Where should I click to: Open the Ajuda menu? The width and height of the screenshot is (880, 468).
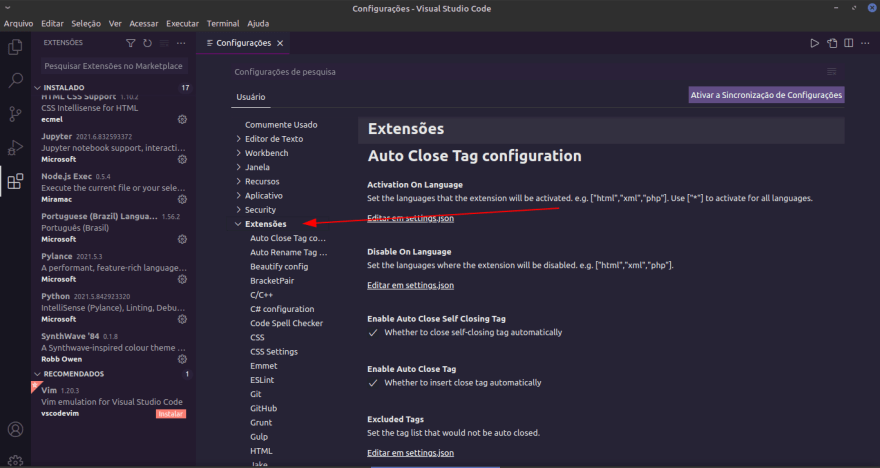[258, 24]
